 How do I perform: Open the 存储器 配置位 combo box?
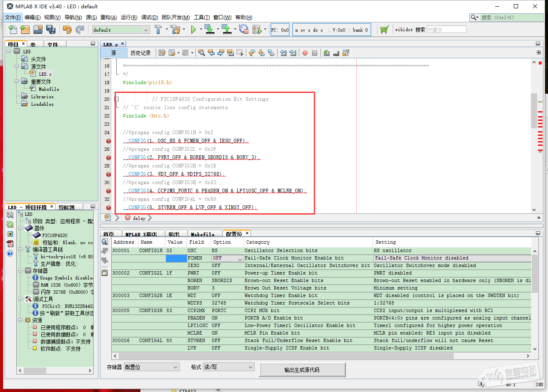point(152,367)
